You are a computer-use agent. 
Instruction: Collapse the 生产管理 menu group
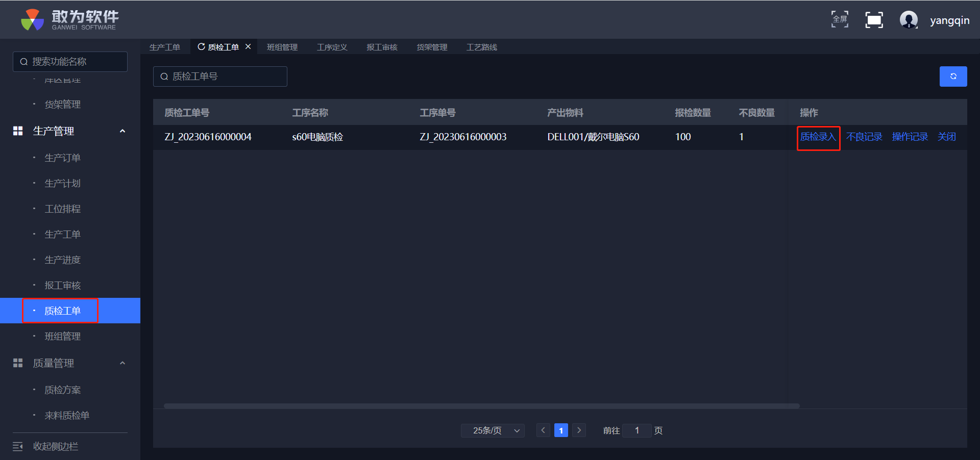122,131
